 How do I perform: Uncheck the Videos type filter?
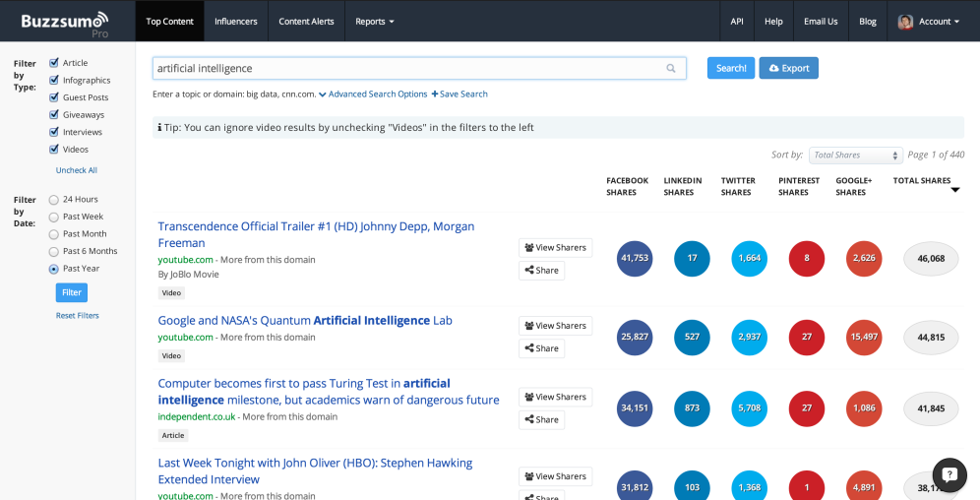point(54,149)
